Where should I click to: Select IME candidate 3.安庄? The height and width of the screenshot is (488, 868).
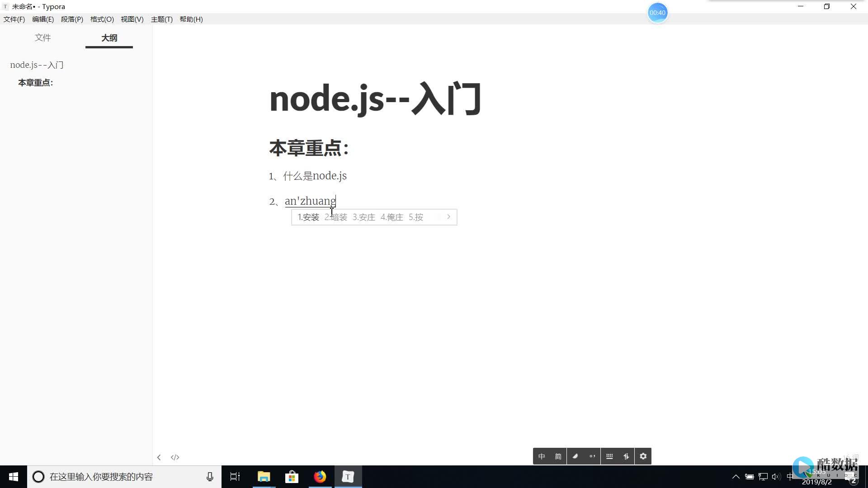[x=364, y=217]
